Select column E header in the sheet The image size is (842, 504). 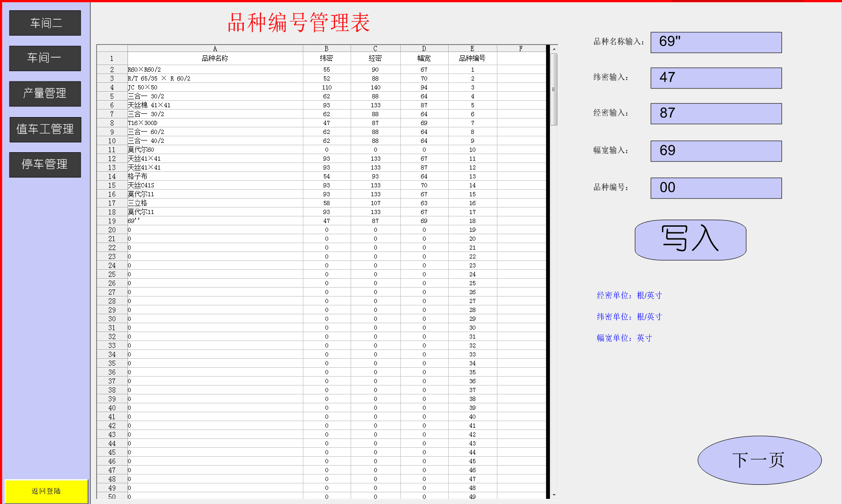tap(472, 49)
